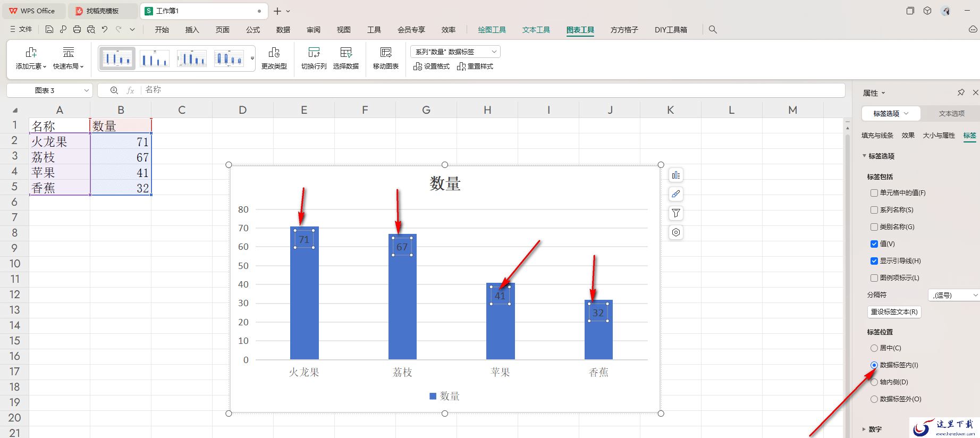This screenshot has height=438, width=980.
Task: Select the fourth chart style thumbnail
Action: pyautogui.click(x=229, y=58)
